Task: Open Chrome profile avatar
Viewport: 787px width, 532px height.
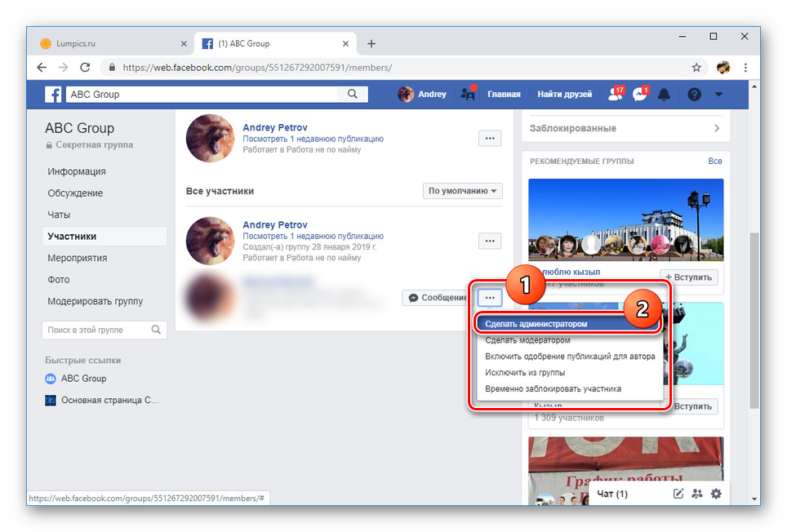Action: [723, 67]
